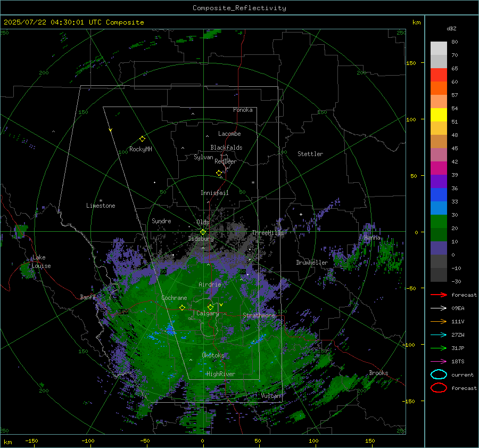This screenshot has height=448, width=479.
Task: Click the Calgary city label
Action: click(208, 313)
